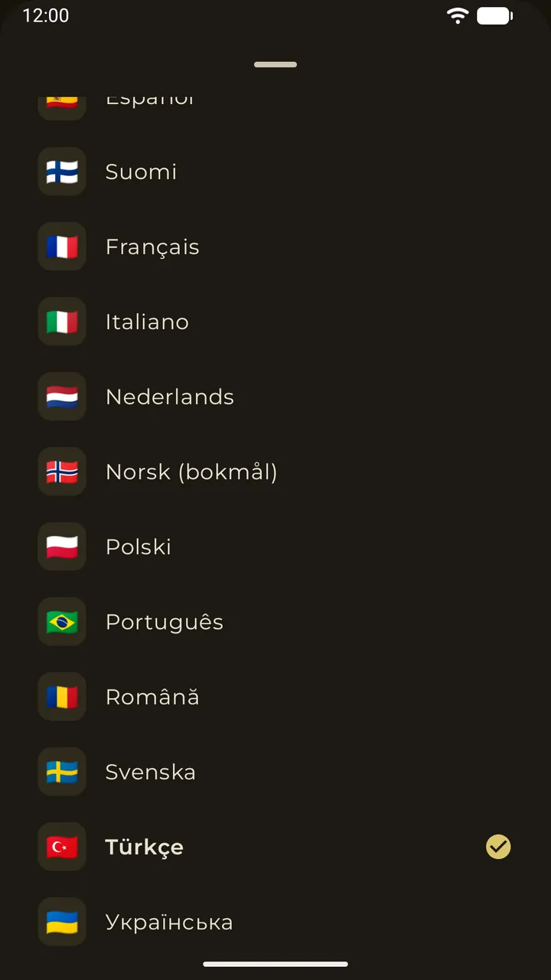Select Suomi as the language
The image size is (551, 980).
point(275,171)
